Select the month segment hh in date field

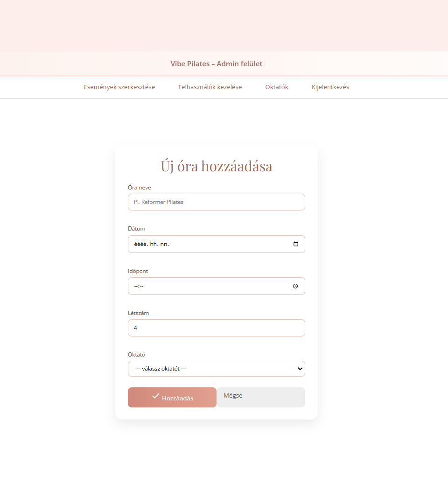pyautogui.click(x=154, y=244)
